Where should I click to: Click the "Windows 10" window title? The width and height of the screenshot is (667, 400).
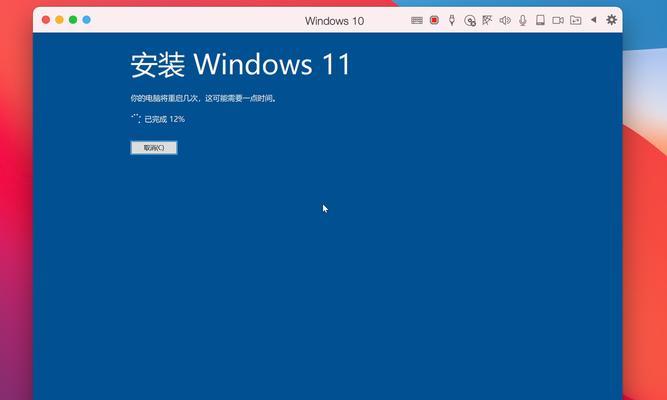[334, 21]
